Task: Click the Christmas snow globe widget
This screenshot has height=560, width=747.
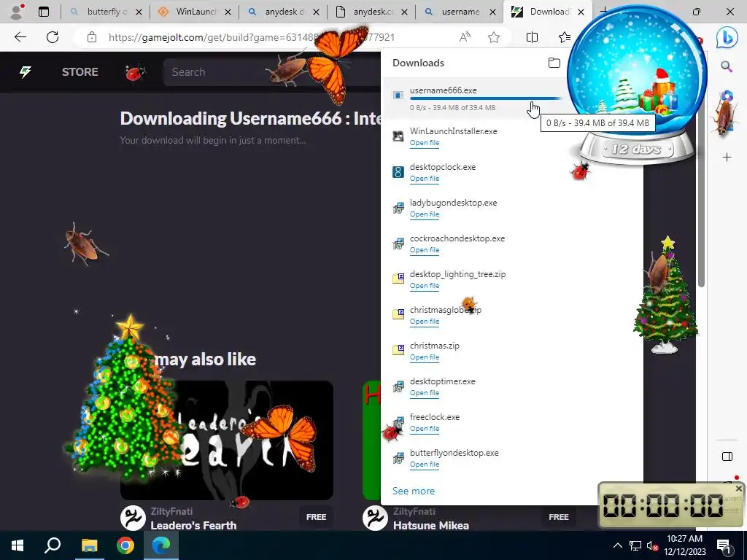Action: point(638,85)
